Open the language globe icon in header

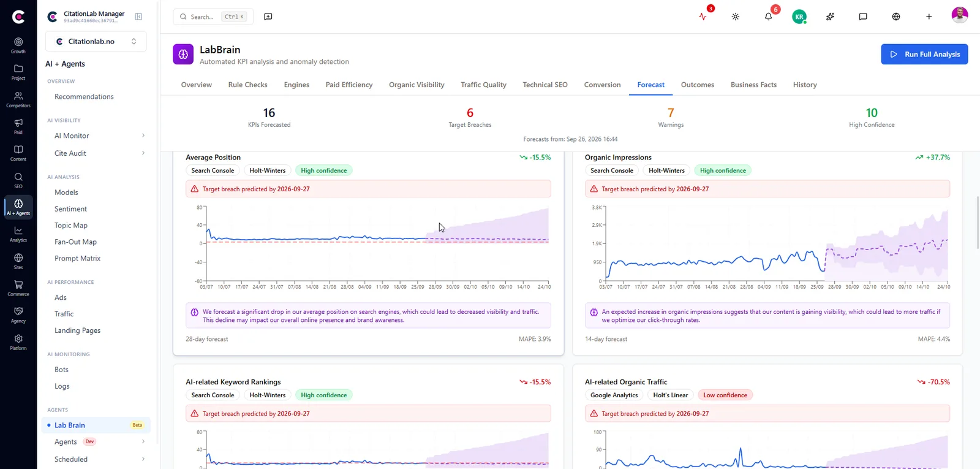click(x=896, y=17)
